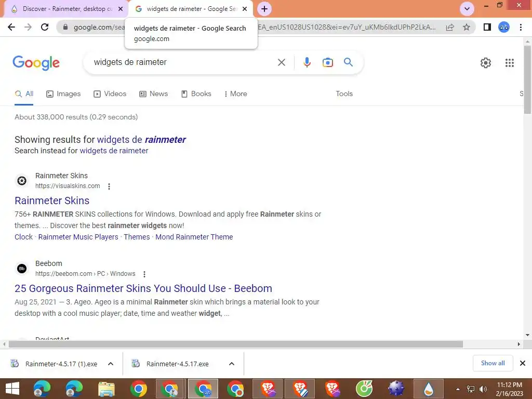
Task: Click horizontal scrollbar right arrow
Action: [519, 344]
